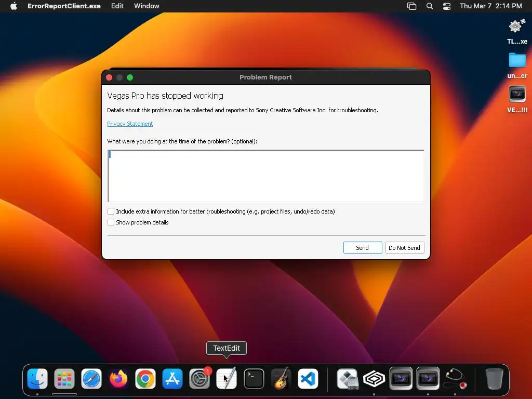
Task: Click the date and time in menu bar
Action: 490,6
